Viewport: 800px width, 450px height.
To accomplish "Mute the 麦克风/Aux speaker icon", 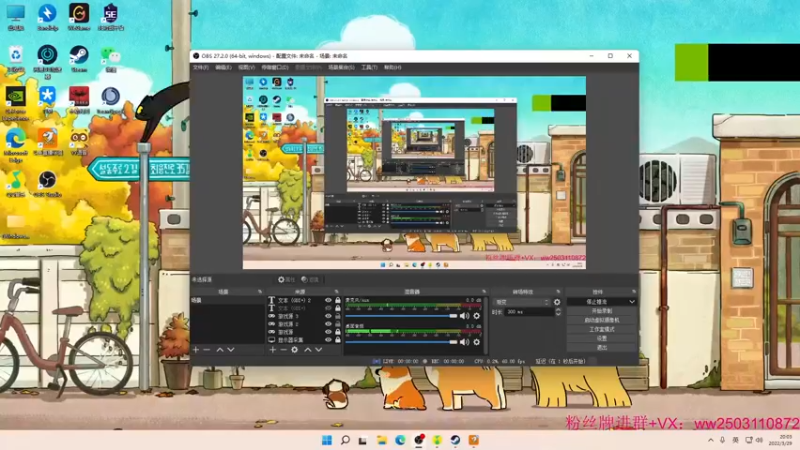I will (x=464, y=316).
